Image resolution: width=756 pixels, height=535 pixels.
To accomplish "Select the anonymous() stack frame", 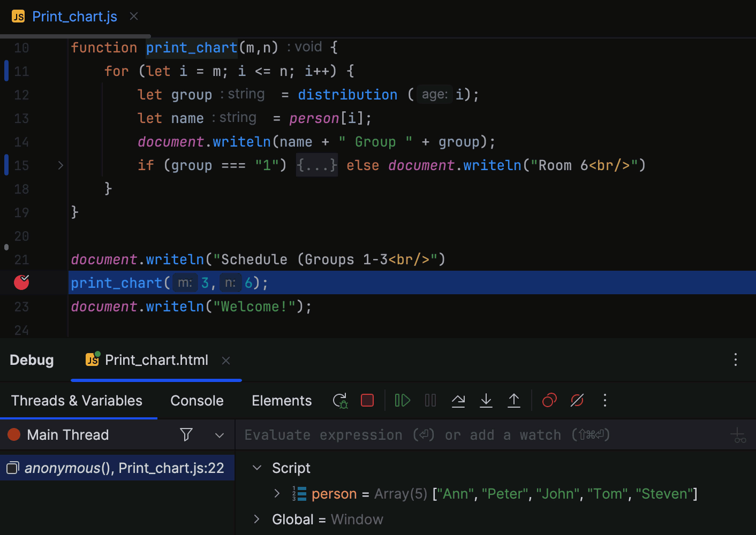I will tap(118, 468).
